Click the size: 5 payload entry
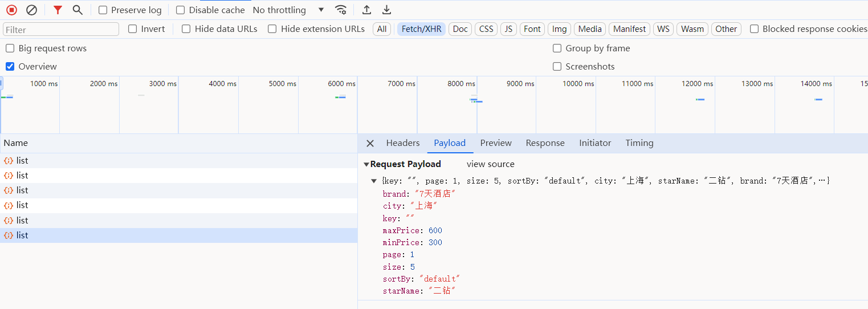 398,267
